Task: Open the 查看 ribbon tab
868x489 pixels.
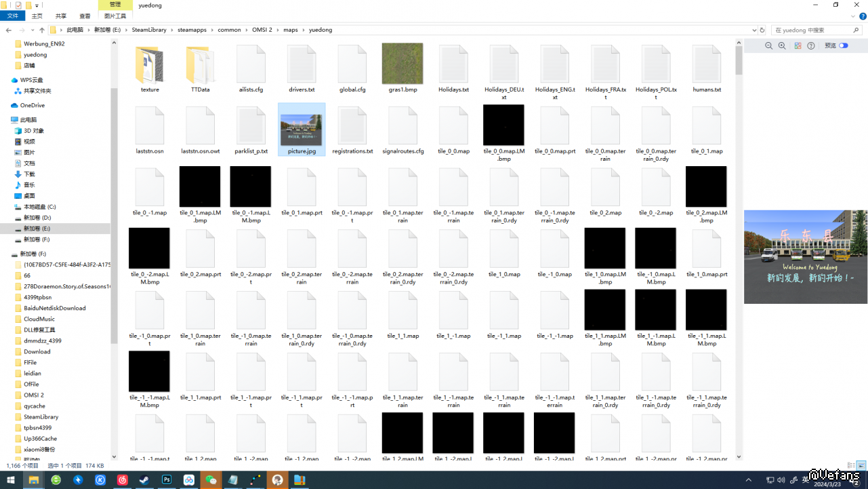Action: click(85, 16)
